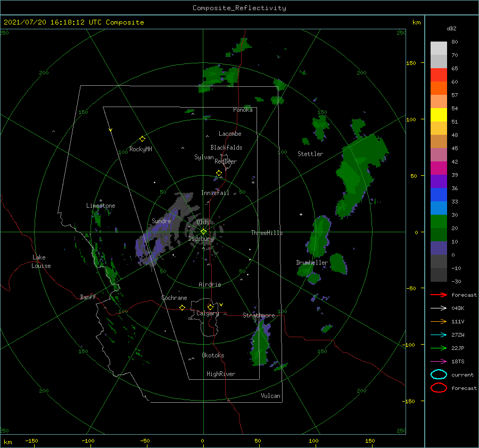Click the Strathmore city label
This screenshot has width=479, height=448.
[x=259, y=315]
